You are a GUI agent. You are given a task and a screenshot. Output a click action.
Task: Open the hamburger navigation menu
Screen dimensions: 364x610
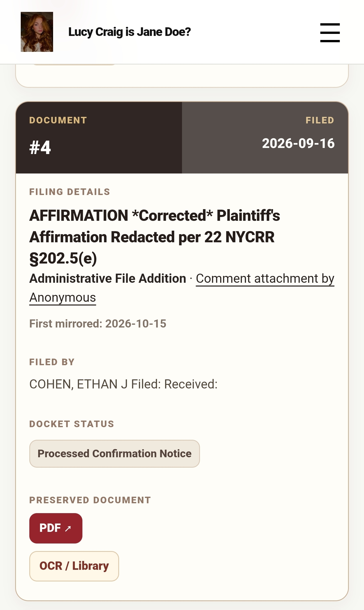330,33
